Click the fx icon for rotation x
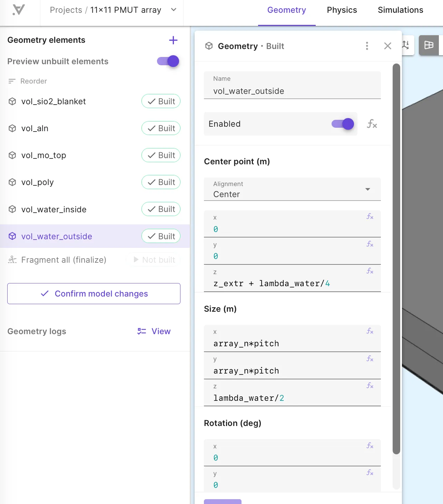The image size is (443, 504). click(370, 446)
